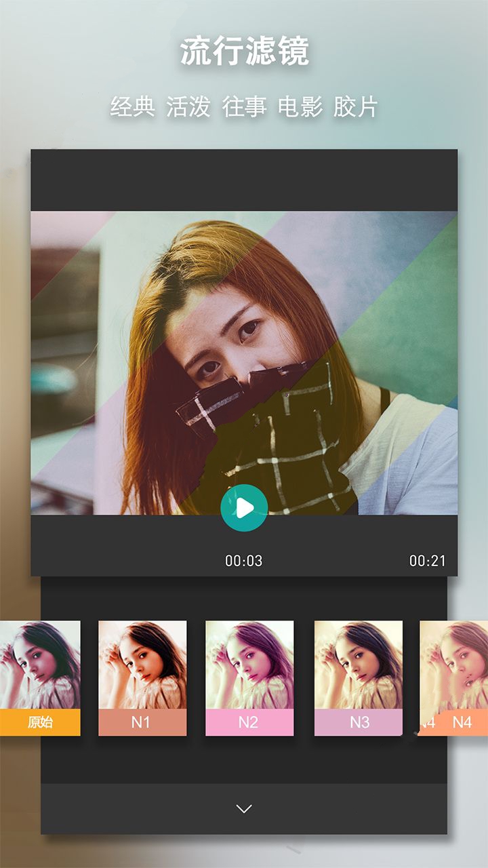Pick the N2 filter photo thumbnail
Viewport: 488px width, 868px height.
[x=249, y=665]
